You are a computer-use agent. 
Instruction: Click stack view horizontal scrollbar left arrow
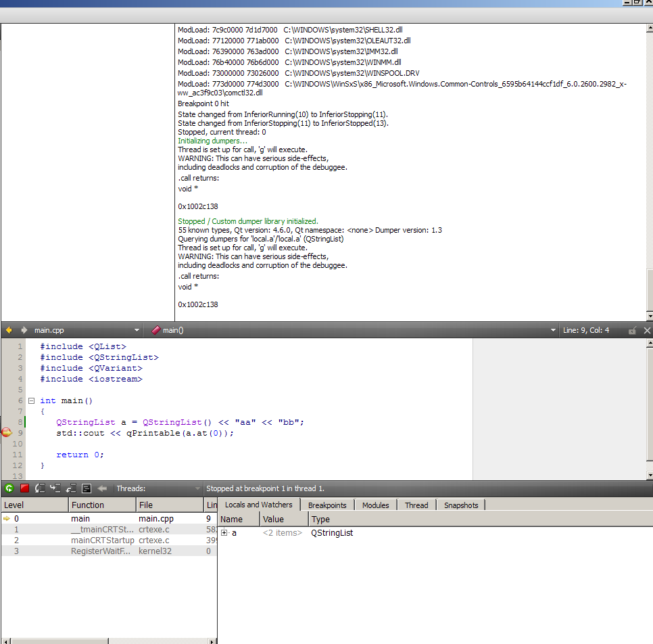pos(5,641)
